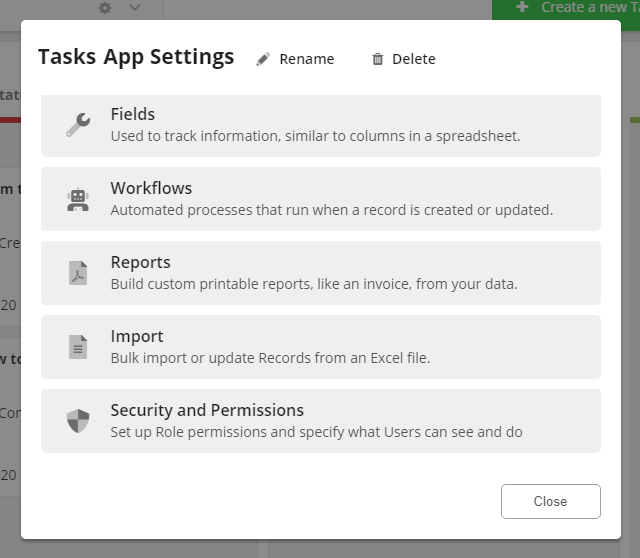The width and height of the screenshot is (640, 558).
Task: Choose the Import heading text
Action: [137, 336]
